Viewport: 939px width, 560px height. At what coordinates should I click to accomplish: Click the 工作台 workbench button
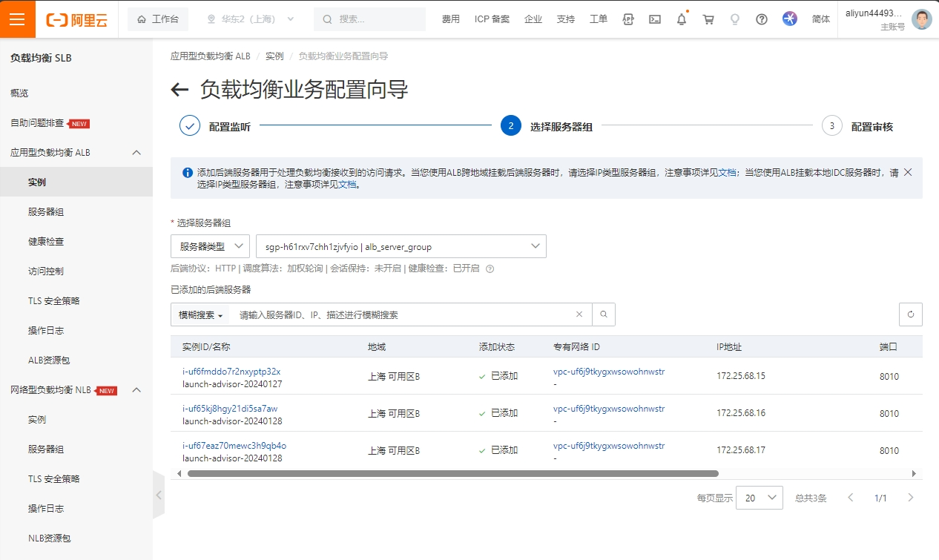[158, 19]
